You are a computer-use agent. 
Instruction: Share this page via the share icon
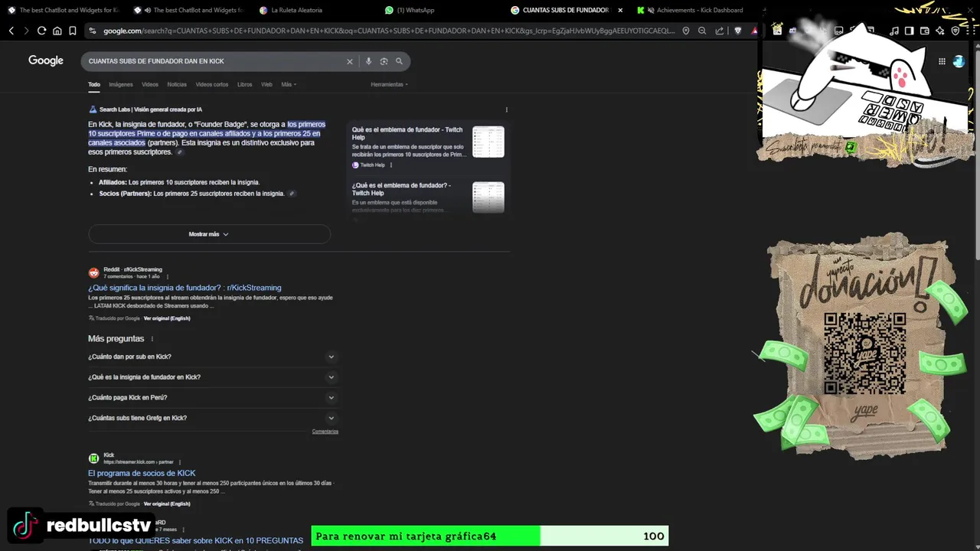(720, 31)
